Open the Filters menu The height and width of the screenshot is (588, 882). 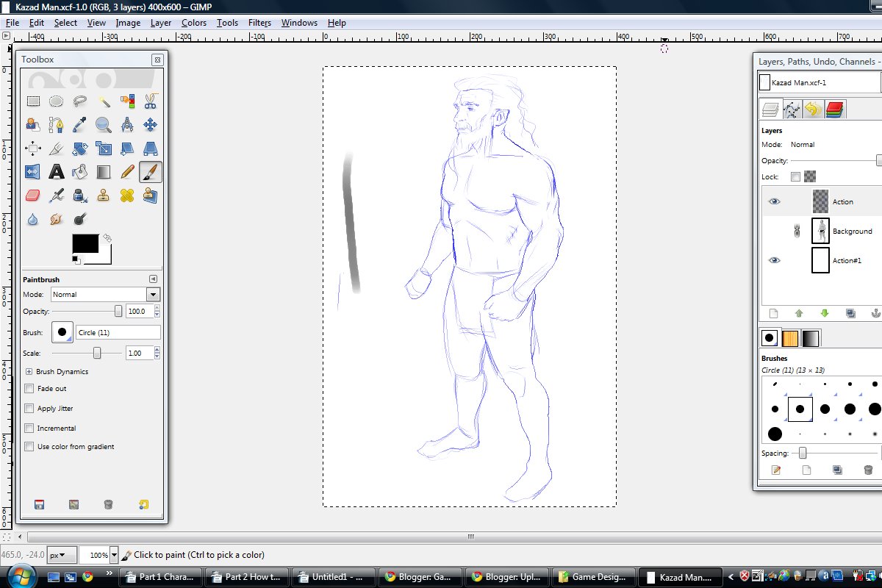coord(259,23)
